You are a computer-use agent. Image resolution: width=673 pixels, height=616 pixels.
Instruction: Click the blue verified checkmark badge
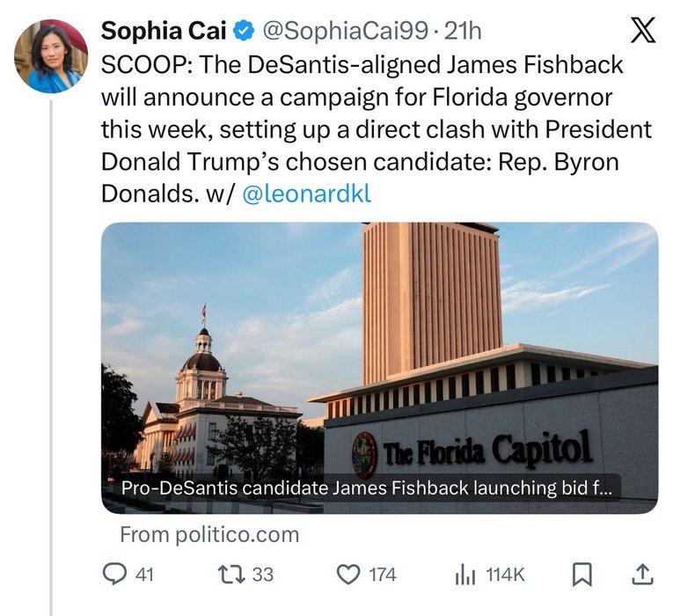click(x=245, y=32)
